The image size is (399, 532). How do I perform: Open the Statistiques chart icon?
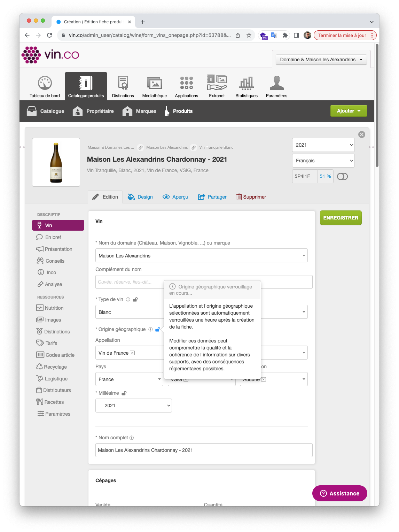[x=247, y=87]
